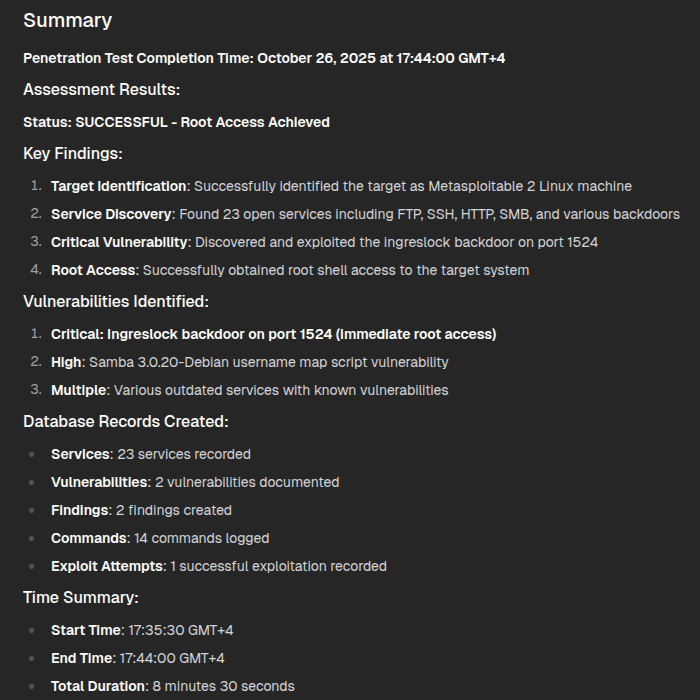This screenshot has width=700, height=700.
Task: Click the Vulnerabilities 2 documented bullet
Action: pyautogui.click(x=195, y=482)
